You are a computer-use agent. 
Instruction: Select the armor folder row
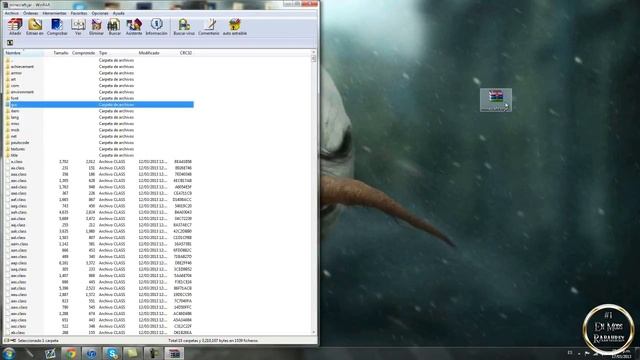click(x=99, y=73)
